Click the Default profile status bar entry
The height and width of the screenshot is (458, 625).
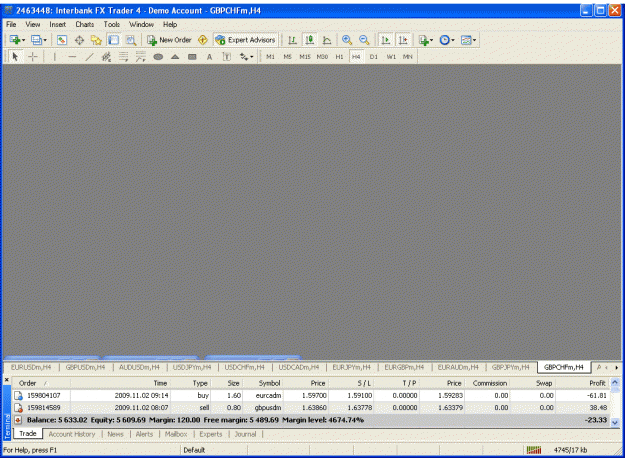tap(194, 450)
